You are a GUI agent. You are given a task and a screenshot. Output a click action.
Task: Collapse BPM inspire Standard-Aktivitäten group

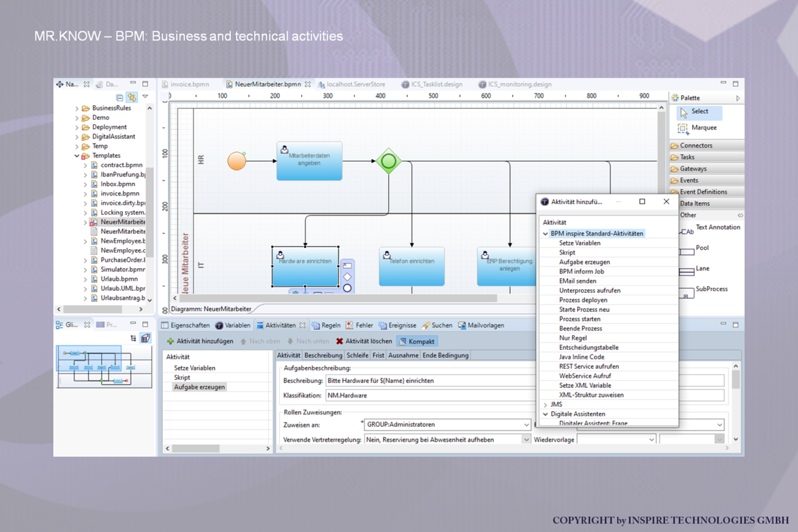click(x=546, y=234)
